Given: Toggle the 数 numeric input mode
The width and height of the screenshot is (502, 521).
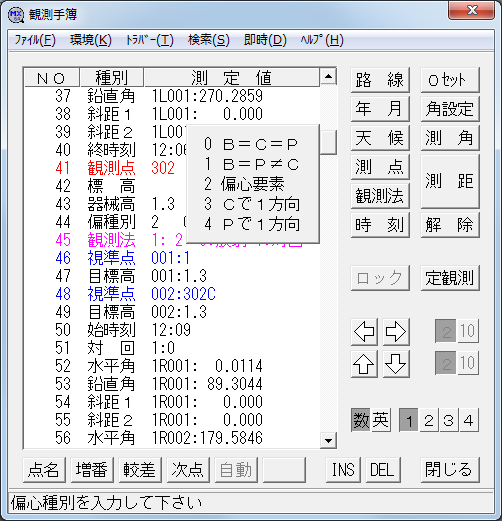Looking at the screenshot, I should [361, 420].
